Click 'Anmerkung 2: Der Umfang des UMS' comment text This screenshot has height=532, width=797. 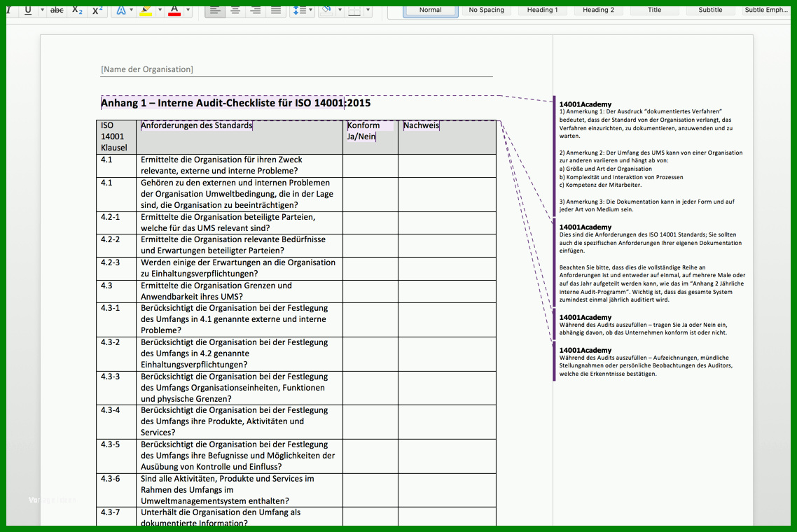click(651, 169)
